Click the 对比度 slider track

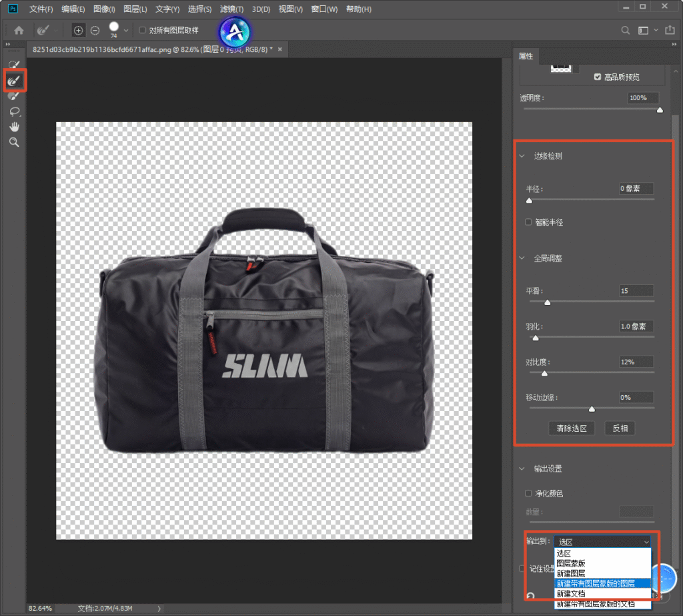pyautogui.click(x=592, y=372)
